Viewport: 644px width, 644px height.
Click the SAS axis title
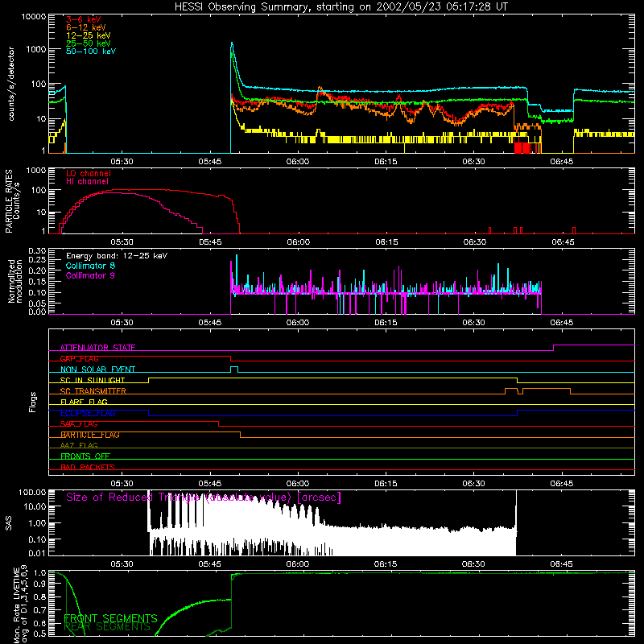tap(8, 523)
